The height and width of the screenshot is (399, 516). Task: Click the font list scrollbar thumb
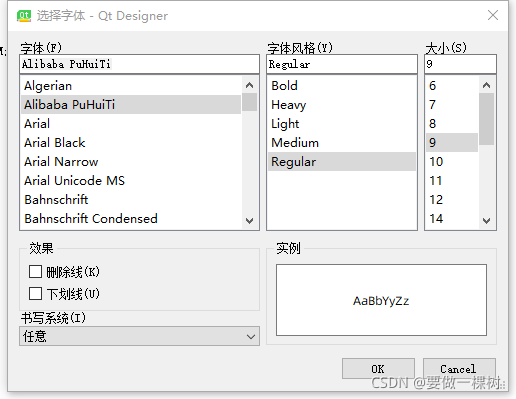tap(249, 102)
